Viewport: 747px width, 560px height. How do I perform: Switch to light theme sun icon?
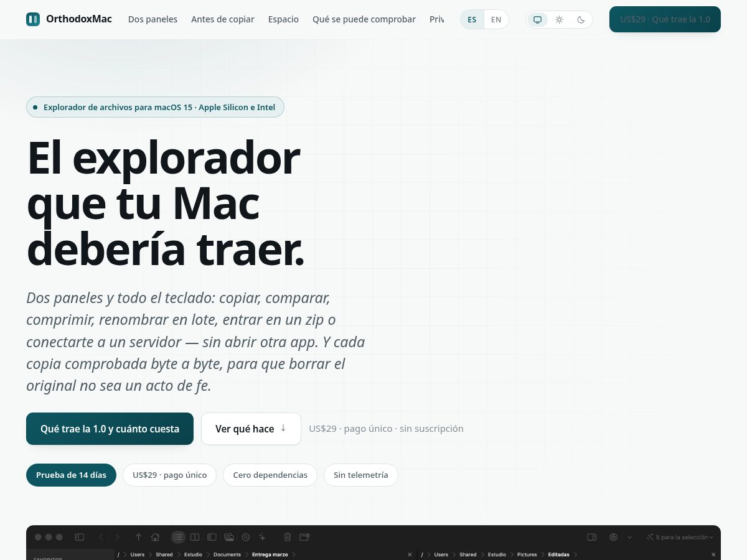tap(559, 20)
